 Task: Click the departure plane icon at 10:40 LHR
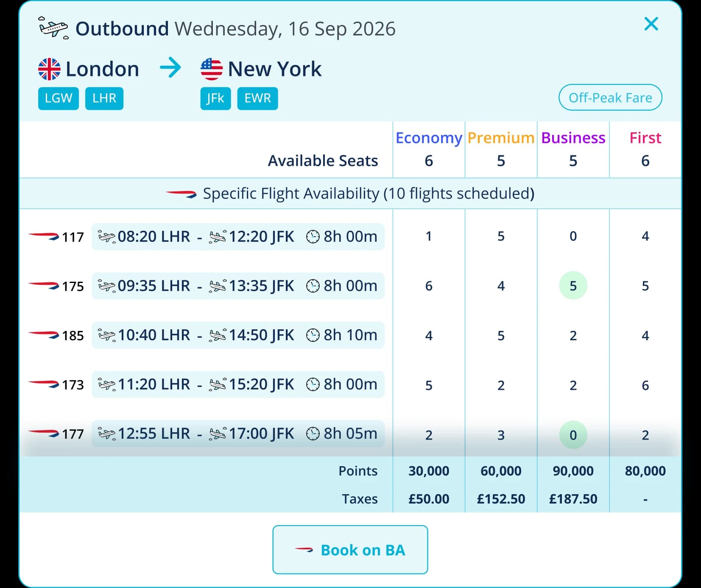(x=106, y=335)
